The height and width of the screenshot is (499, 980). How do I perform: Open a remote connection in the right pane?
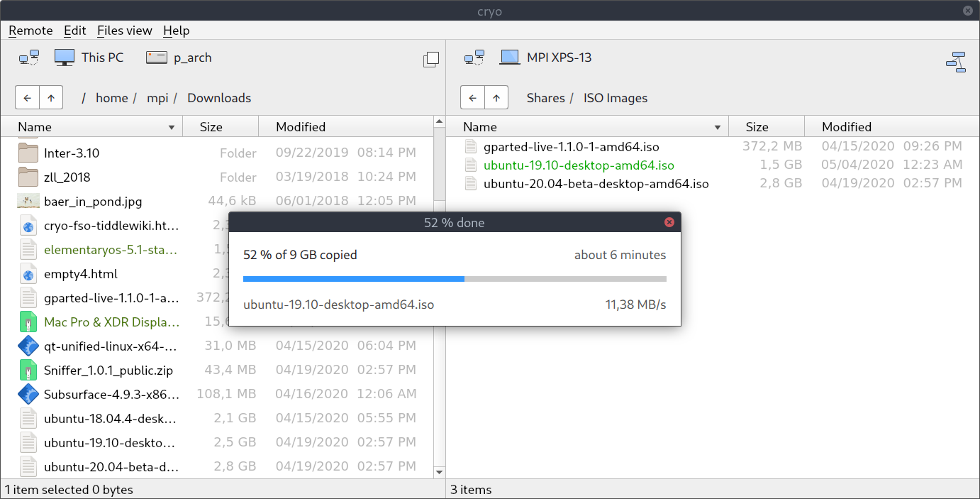[x=474, y=57]
